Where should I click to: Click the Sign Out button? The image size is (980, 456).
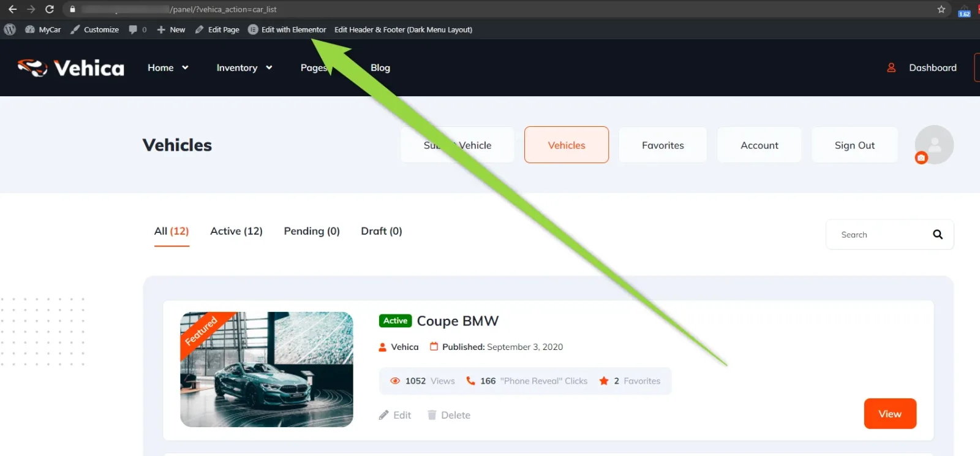pyautogui.click(x=854, y=145)
